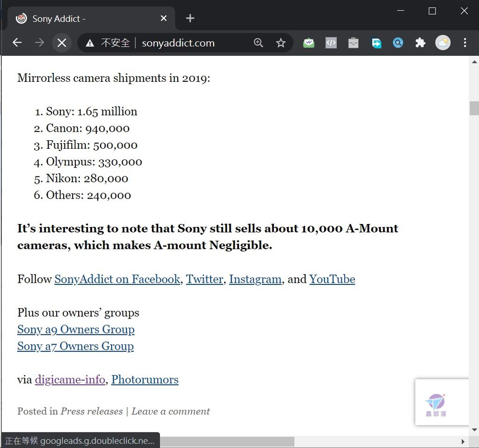This screenshot has width=479, height=448.
Task: Open the zoom magnifier in the address bar
Action: (258, 43)
